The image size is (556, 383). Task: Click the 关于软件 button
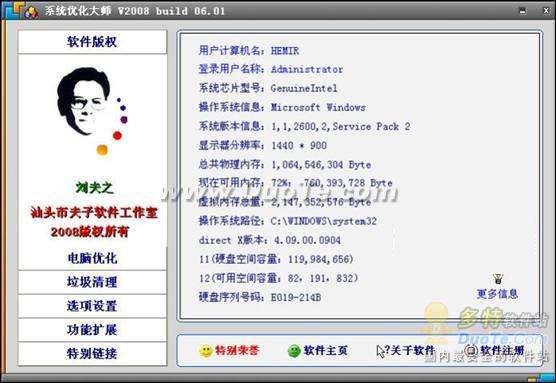click(413, 351)
